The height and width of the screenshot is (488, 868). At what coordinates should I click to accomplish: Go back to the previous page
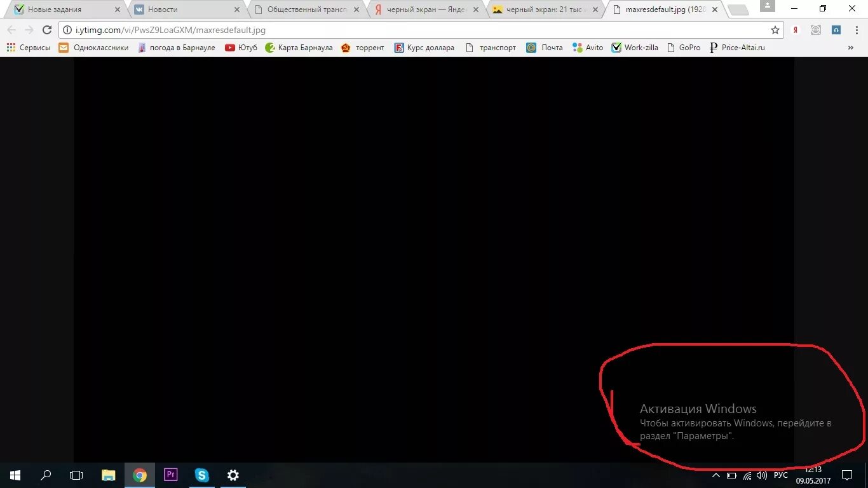(11, 30)
